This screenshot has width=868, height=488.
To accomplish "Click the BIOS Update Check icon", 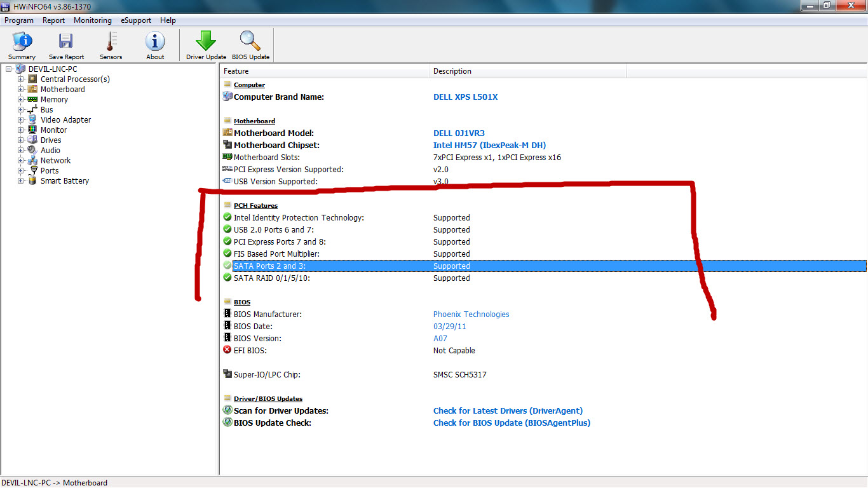I will point(227,423).
